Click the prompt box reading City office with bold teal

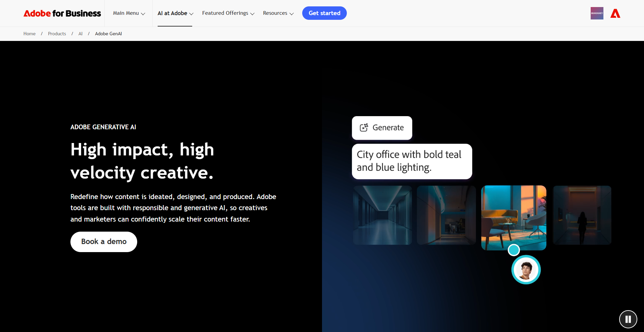point(412,161)
